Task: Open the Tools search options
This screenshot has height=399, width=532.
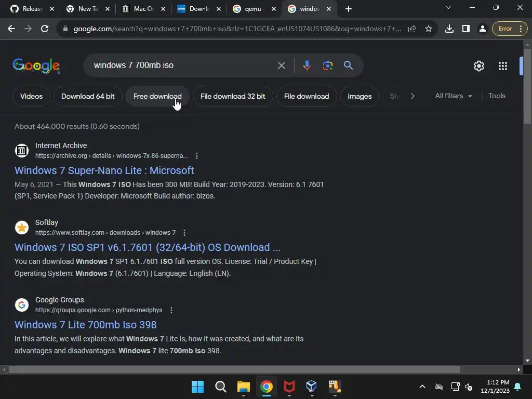Action: [x=497, y=96]
